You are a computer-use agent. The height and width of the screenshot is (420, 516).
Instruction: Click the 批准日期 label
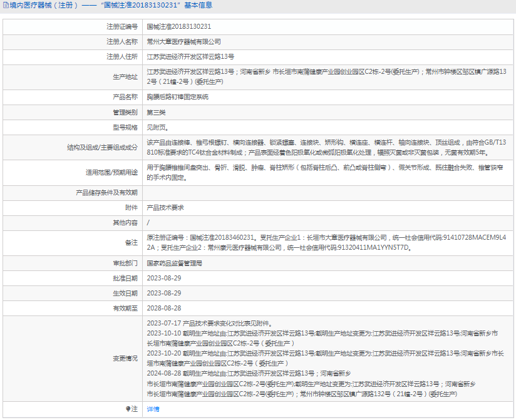point(125,279)
